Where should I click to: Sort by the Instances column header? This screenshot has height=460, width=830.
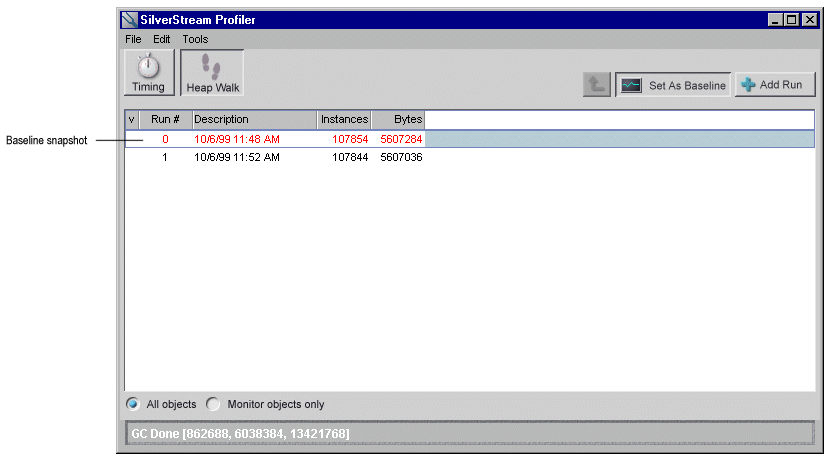344,120
